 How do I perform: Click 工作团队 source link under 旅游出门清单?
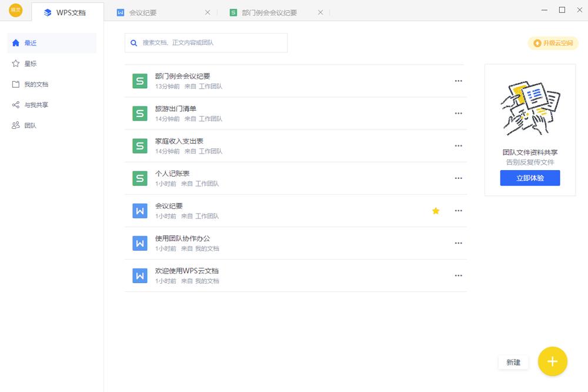coord(211,119)
